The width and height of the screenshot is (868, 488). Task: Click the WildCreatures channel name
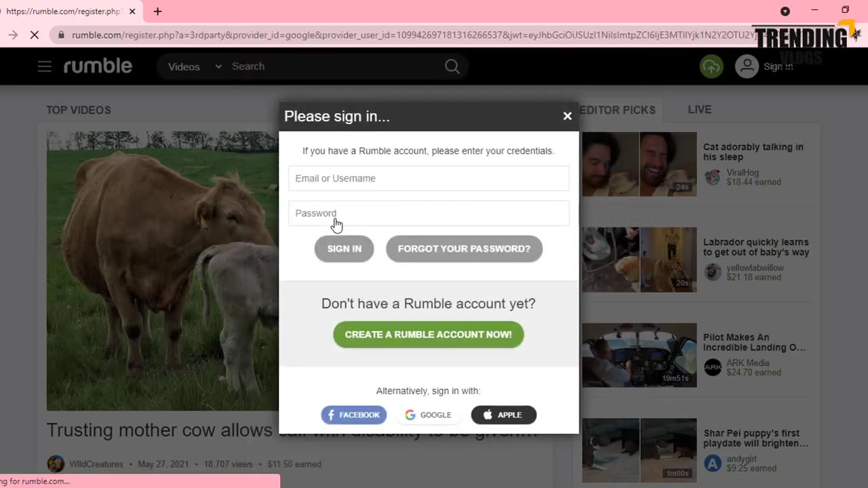(x=96, y=464)
